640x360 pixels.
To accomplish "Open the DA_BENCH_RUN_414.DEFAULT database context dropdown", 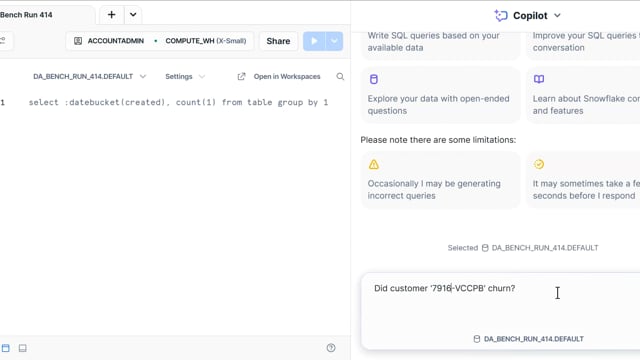I will pos(89,76).
